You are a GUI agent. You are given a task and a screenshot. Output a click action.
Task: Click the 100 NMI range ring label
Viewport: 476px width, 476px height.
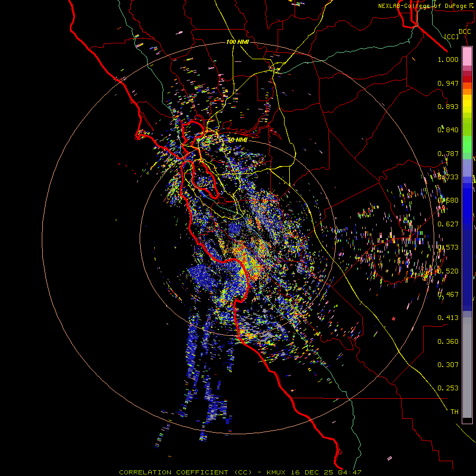[237, 42]
